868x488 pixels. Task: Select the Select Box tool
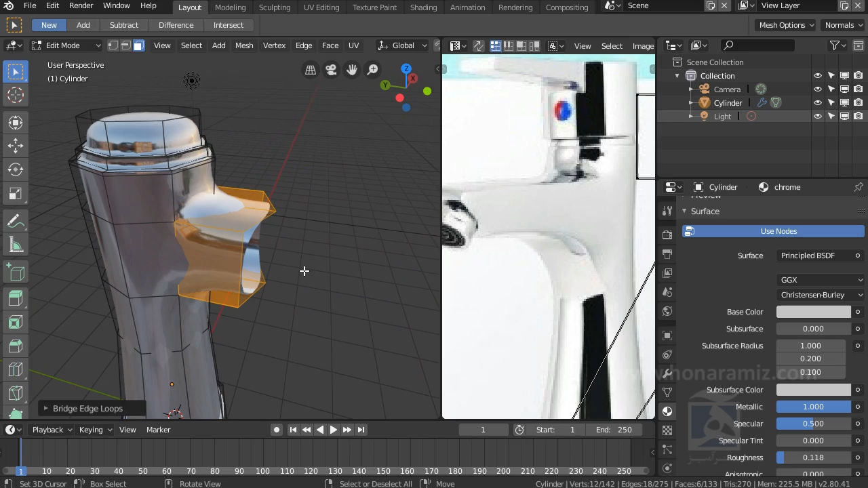tap(15, 72)
